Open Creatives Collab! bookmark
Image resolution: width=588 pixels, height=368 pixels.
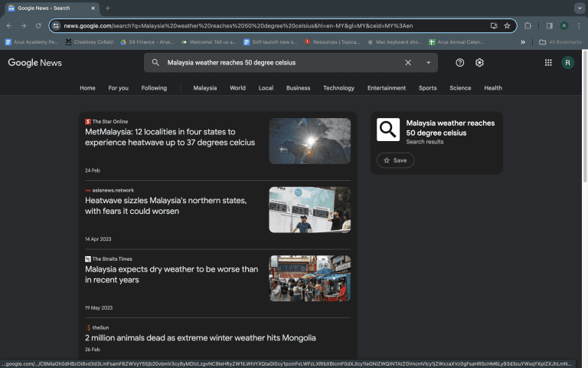[90, 42]
